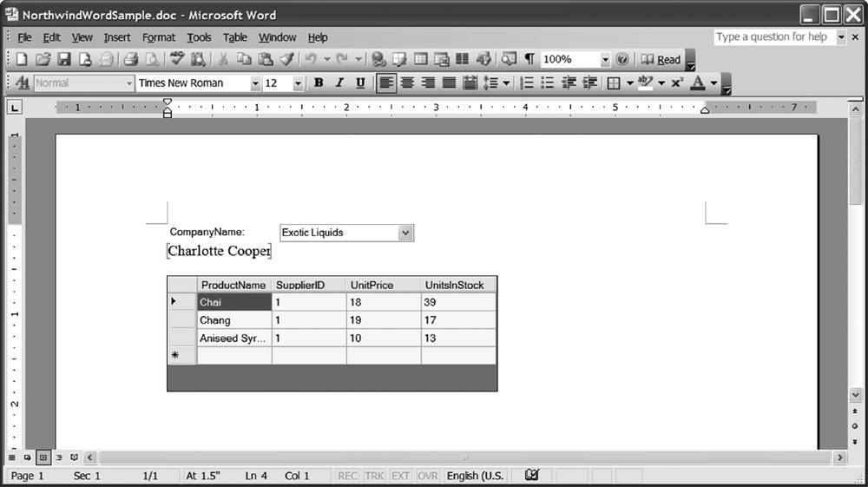This screenshot has height=487, width=868.
Task: Toggle Bold formatting
Action: (319, 83)
